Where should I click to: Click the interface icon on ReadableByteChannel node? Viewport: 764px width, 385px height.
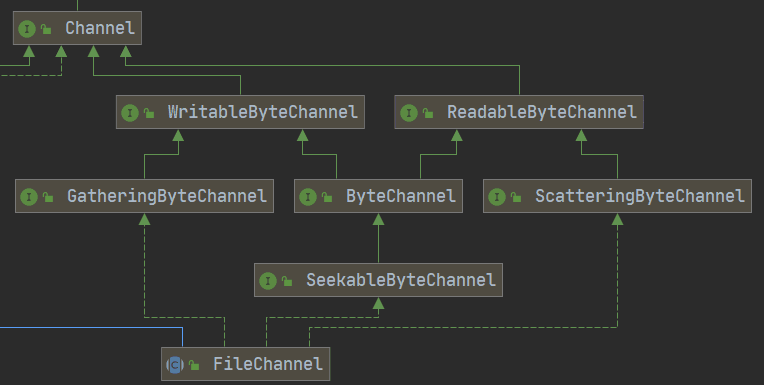408,113
